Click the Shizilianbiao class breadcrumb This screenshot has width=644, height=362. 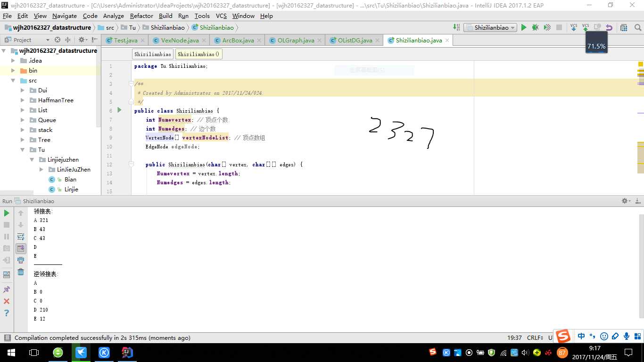153,54
